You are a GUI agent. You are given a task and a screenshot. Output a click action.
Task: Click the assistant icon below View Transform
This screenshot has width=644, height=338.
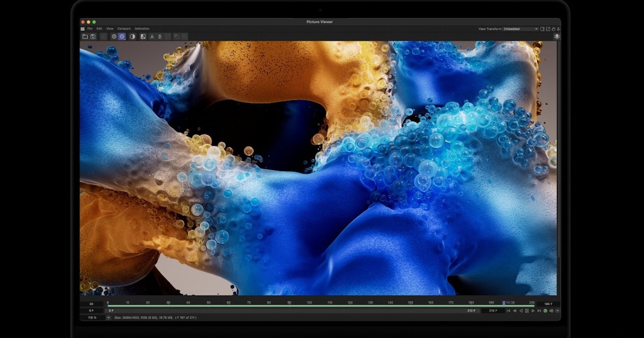557,36
